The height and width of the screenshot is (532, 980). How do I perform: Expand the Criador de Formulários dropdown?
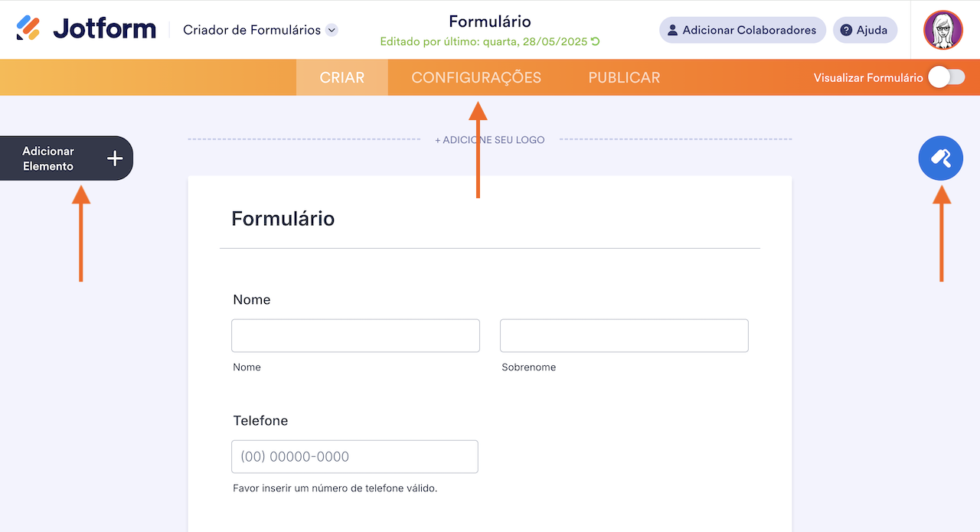click(x=331, y=30)
